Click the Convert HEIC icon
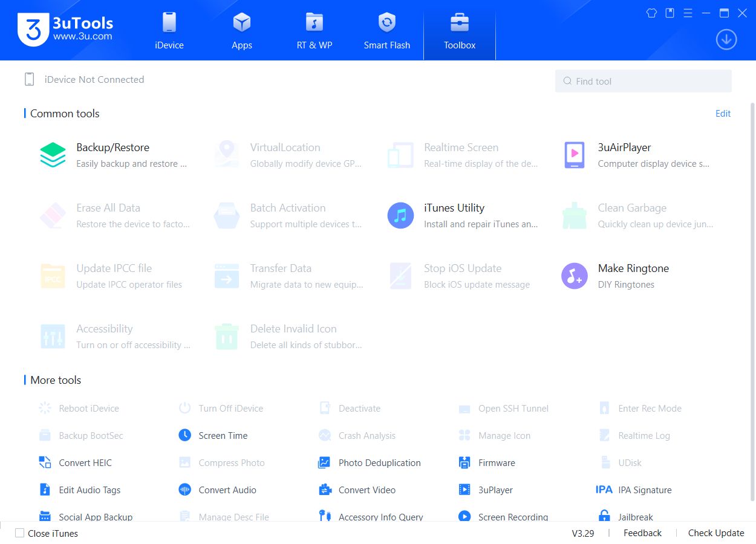The image size is (756, 544). (x=45, y=462)
